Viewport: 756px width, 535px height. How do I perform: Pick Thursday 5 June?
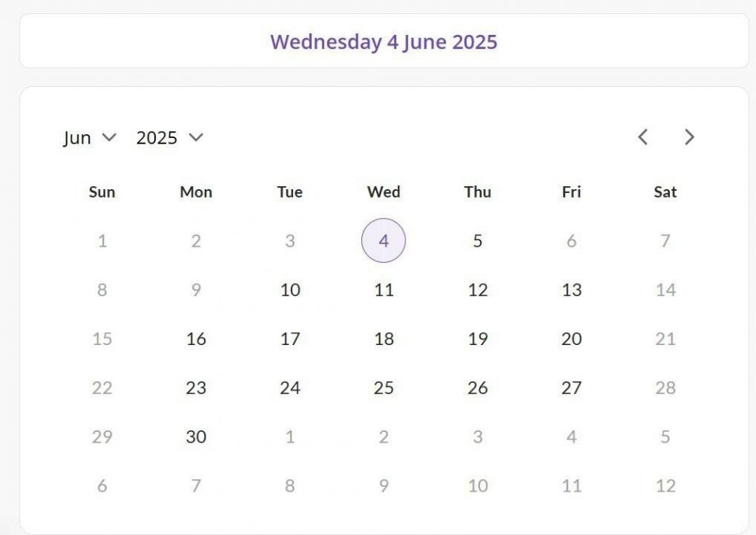pyautogui.click(x=478, y=240)
